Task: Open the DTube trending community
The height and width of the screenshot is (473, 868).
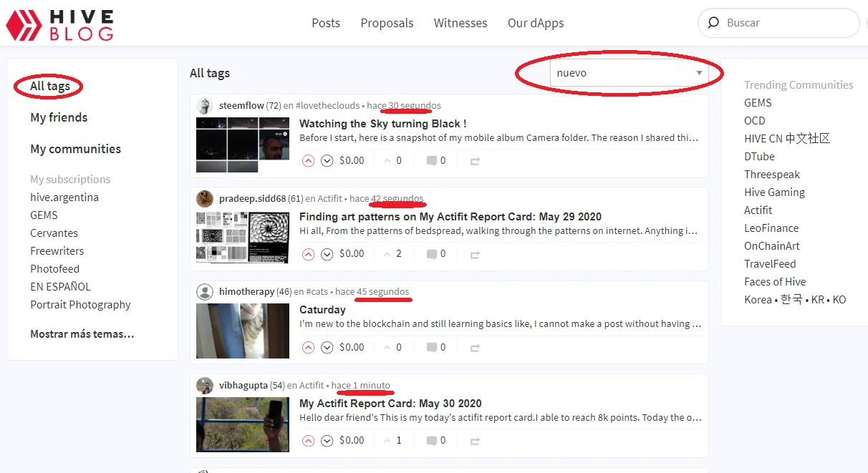Action: coord(759,157)
